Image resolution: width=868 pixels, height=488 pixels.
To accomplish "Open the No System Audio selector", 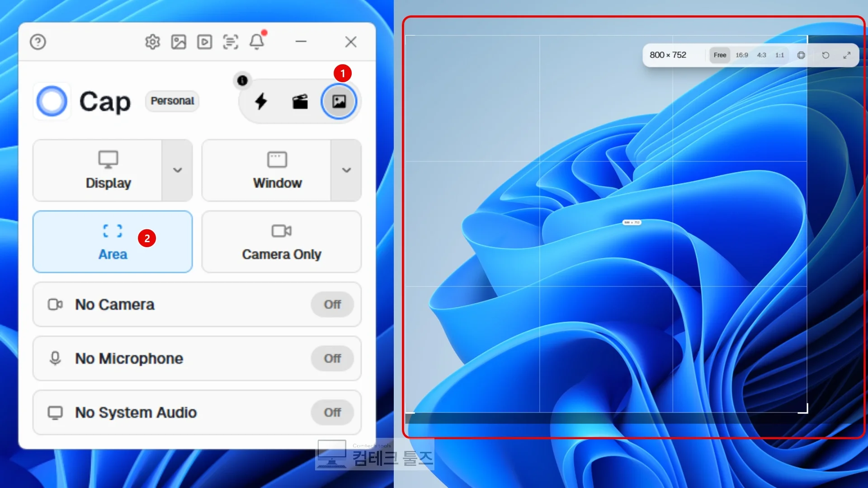I will click(197, 413).
